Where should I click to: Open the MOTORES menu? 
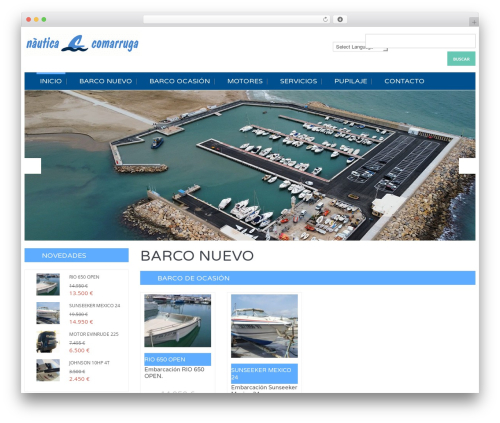[245, 81]
